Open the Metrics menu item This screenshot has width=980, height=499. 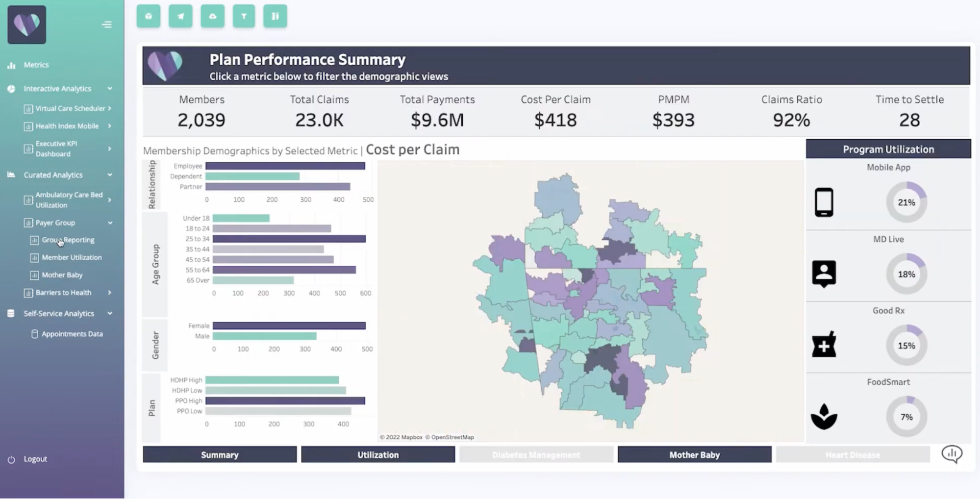coord(36,65)
